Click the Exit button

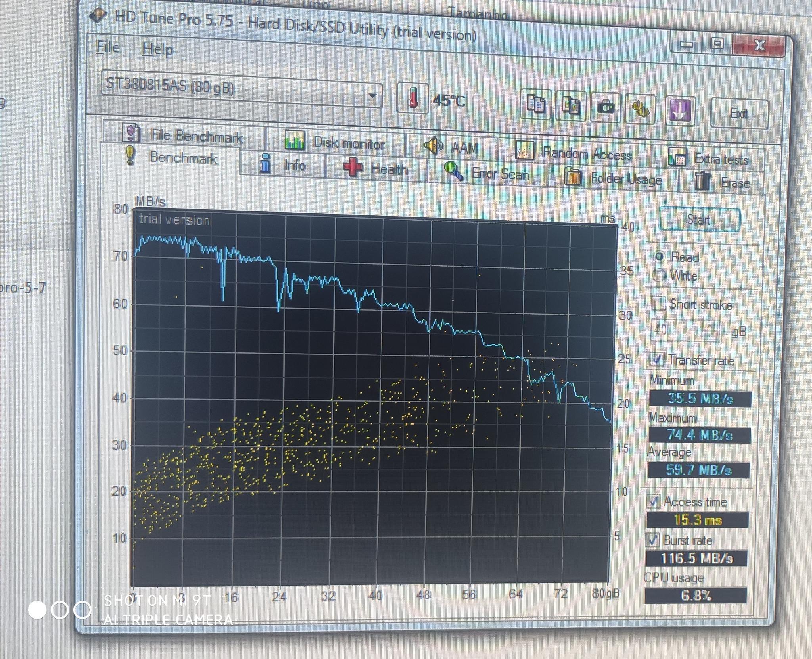(x=739, y=113)
